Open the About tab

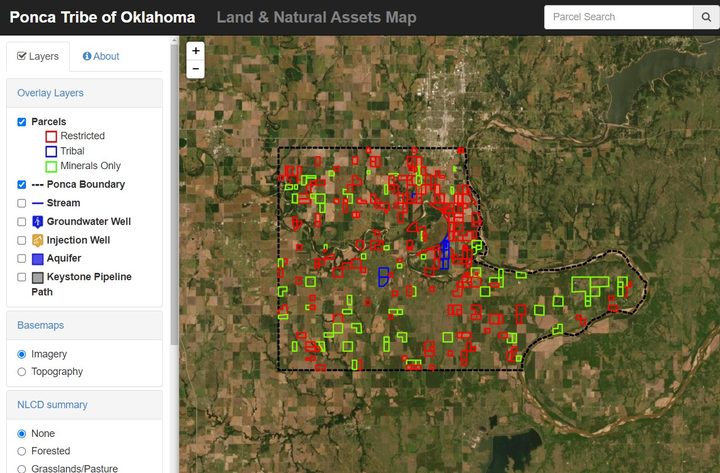[101, 56]
